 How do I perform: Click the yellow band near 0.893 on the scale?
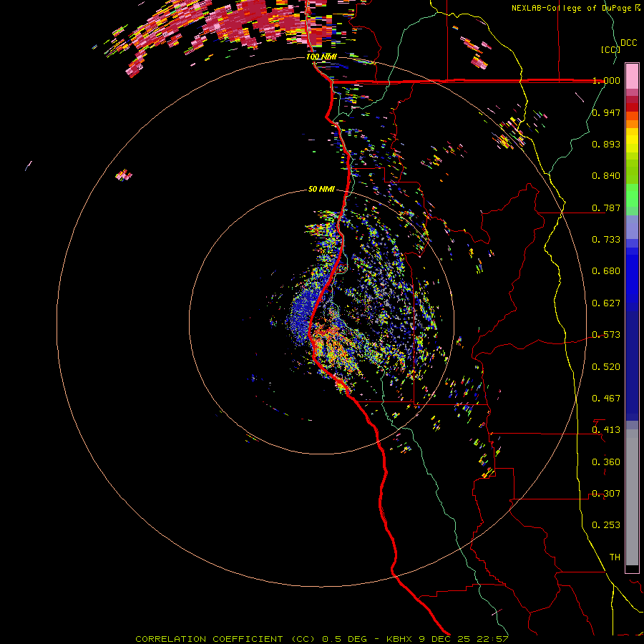(632, 143)
